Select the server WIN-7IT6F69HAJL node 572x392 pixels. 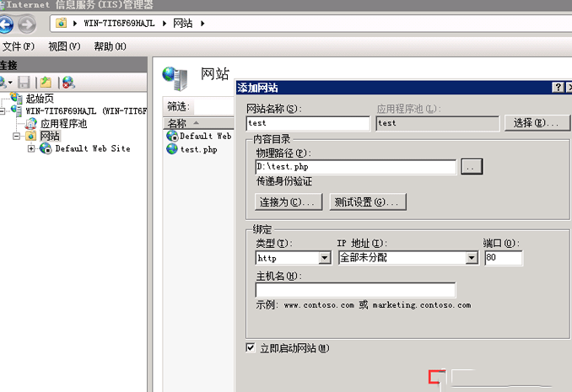pyautogui.click(x=86, y=110)
